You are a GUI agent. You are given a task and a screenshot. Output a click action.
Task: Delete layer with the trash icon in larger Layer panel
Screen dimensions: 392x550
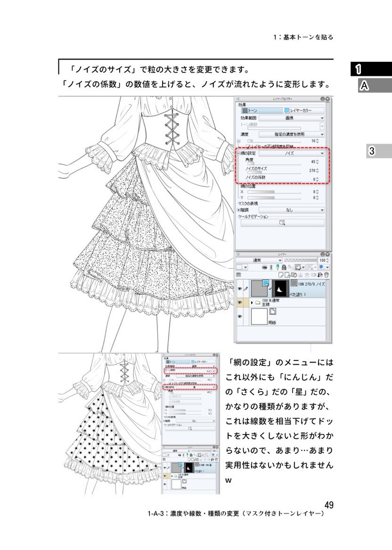click(x=326, y=274)
